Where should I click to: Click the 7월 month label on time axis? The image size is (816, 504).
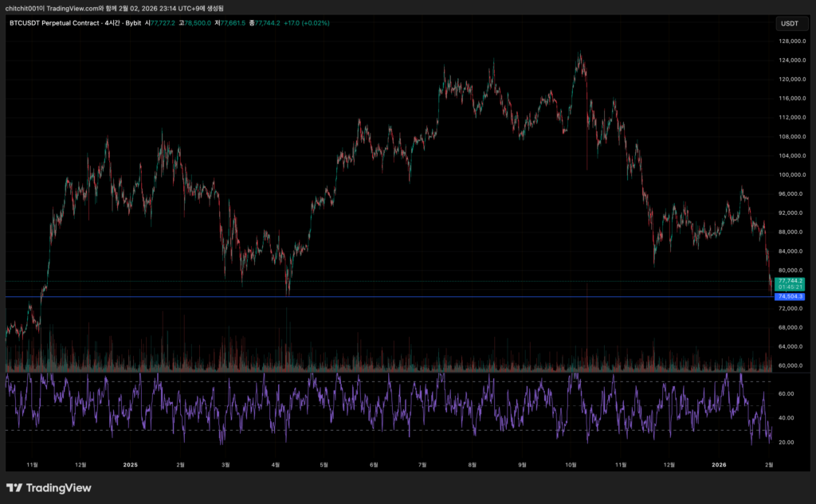click(422, 464)
